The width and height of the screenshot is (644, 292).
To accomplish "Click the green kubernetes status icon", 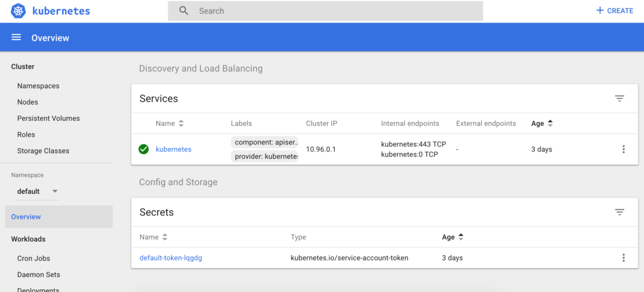I will point(143,149).
